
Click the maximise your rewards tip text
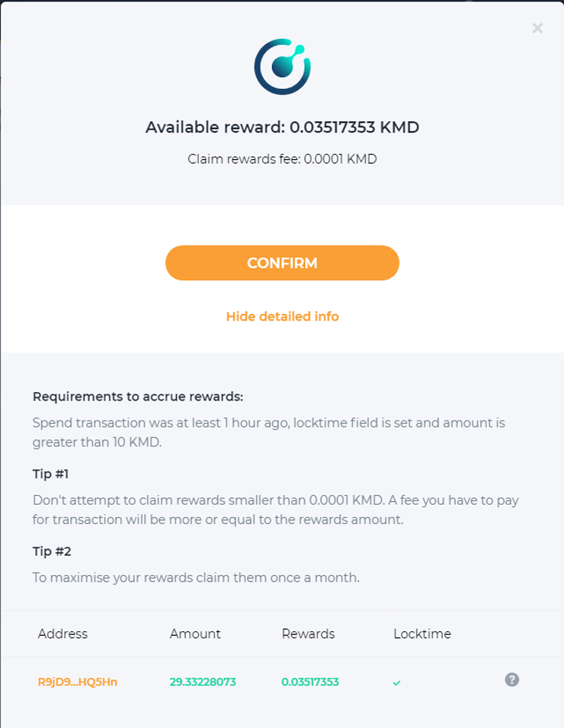pyautogui.click(x=196, y=577)
